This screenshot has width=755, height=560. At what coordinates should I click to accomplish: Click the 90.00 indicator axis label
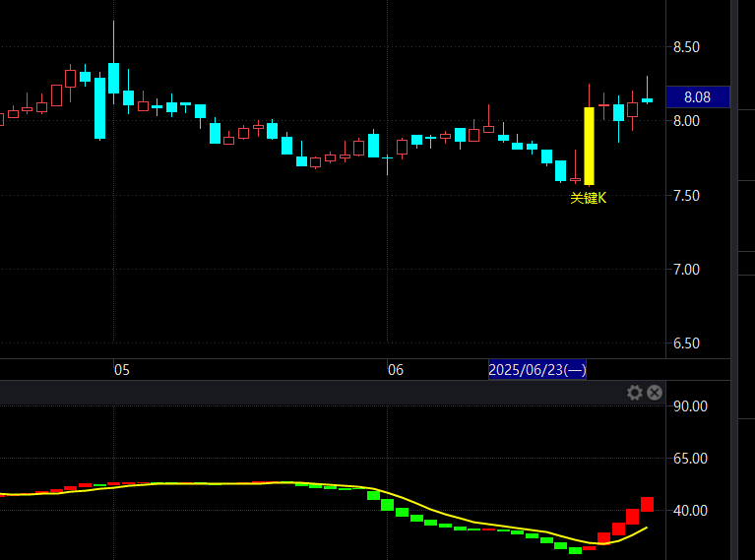[688, 405]
